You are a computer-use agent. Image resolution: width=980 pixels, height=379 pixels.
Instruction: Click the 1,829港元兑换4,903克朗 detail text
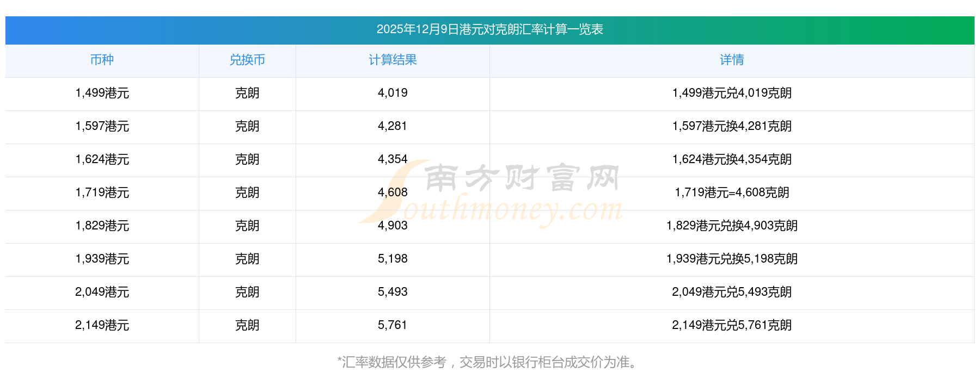[x=732, y=226]
